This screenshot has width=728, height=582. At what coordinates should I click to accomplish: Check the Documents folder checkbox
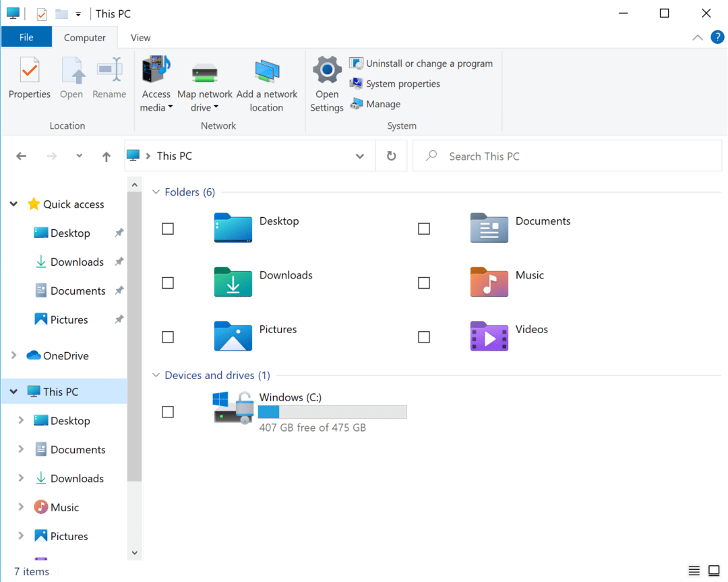[424, 229]
